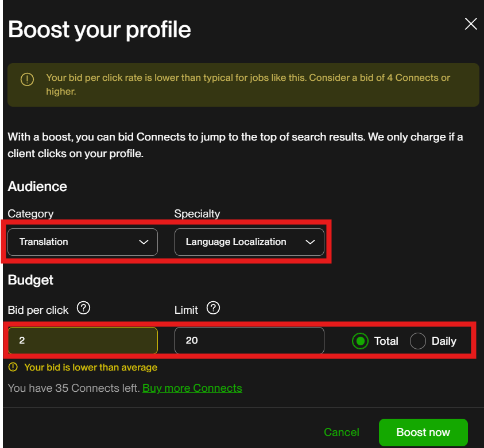Expand the Category dropdown under Audience
The image size is (484, 448).
coord(82,241)
